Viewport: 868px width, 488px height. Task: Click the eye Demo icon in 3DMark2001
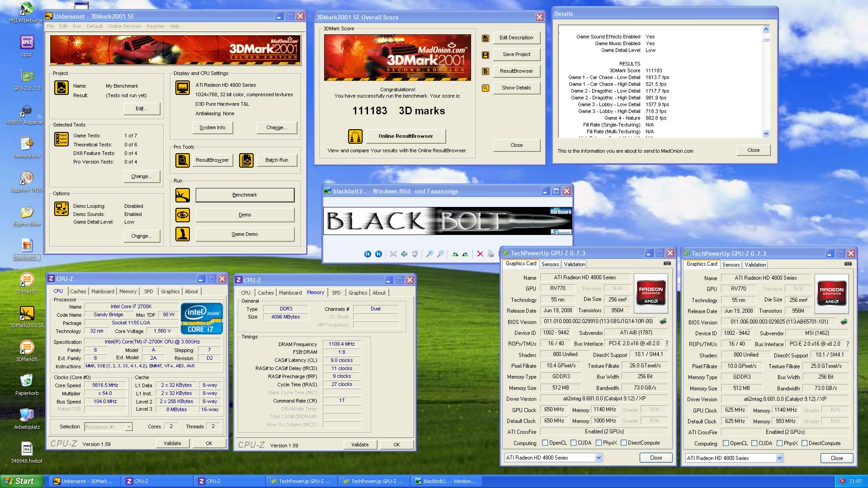pos(183,215)
